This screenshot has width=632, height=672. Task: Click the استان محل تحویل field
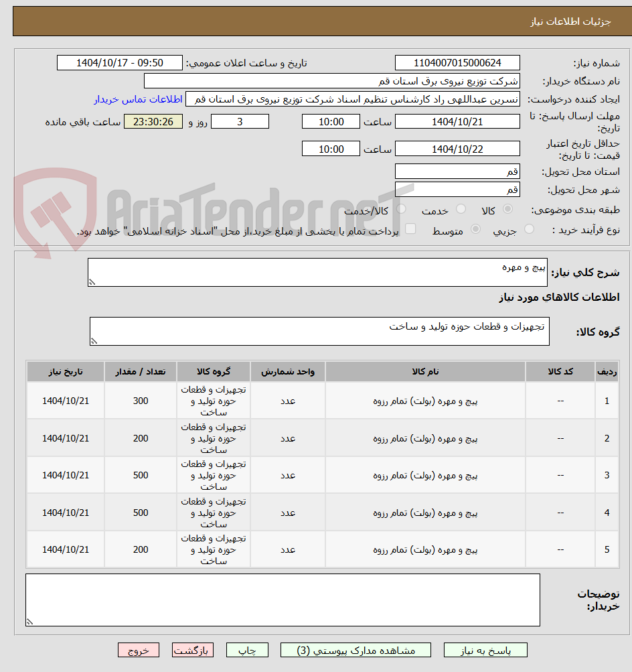tap(457, 172)
